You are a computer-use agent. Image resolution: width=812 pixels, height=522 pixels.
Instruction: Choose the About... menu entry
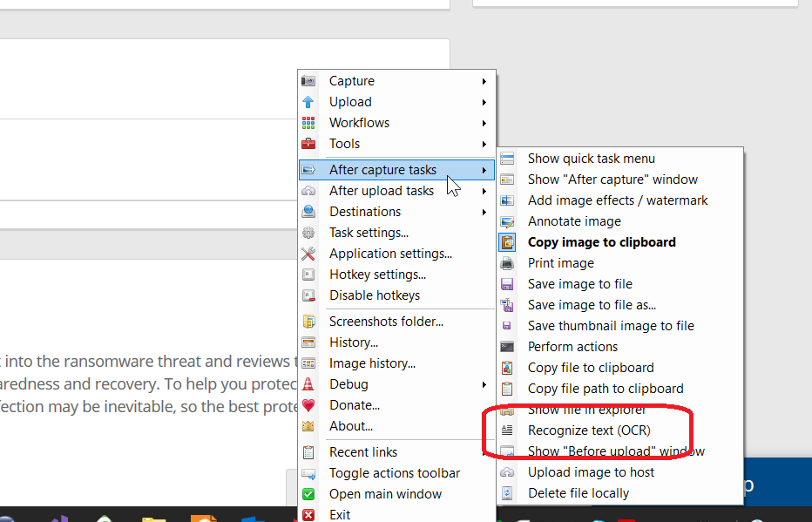tap(396, 426)
